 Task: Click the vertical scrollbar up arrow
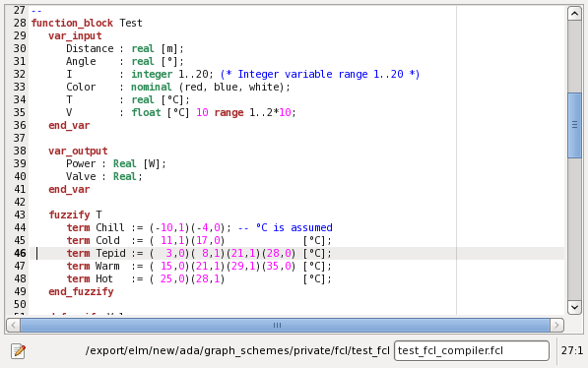tap(574, 14)
